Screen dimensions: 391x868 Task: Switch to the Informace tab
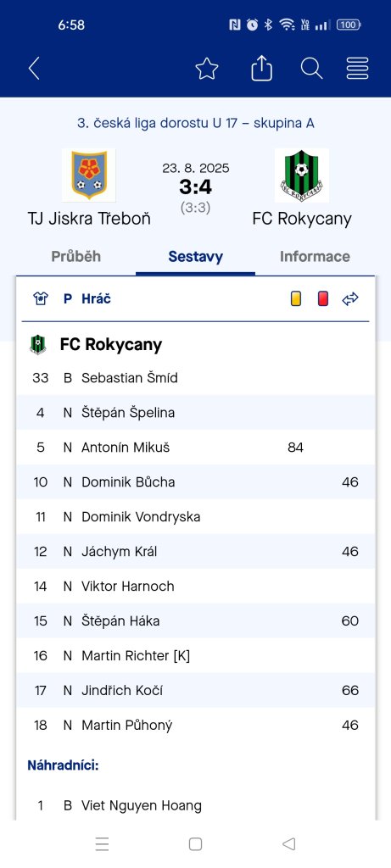point(316,256)
